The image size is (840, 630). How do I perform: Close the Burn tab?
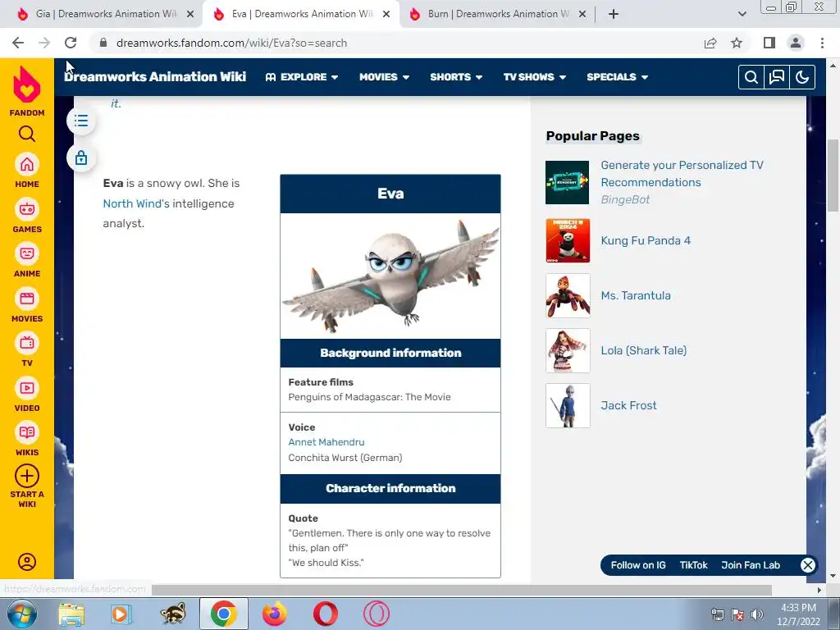[x=583, y=15]
